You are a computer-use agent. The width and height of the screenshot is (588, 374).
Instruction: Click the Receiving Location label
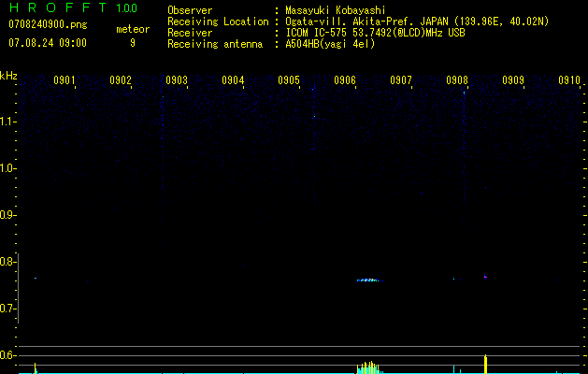218,22
